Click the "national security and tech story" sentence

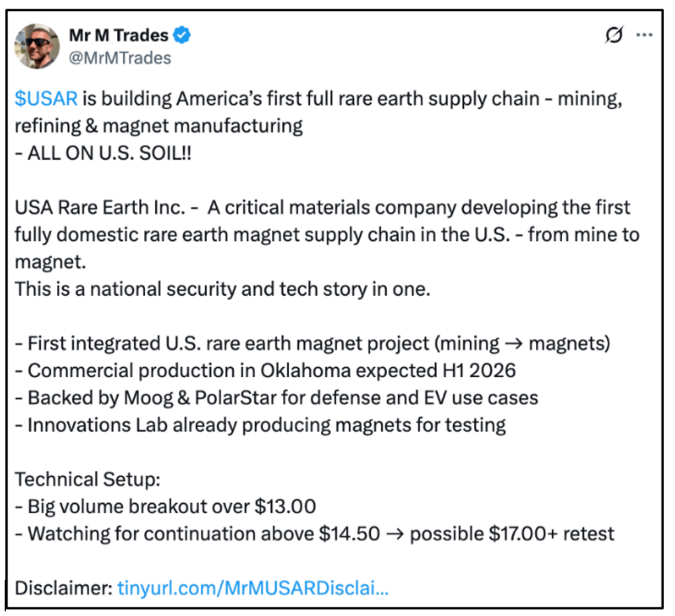222,289
